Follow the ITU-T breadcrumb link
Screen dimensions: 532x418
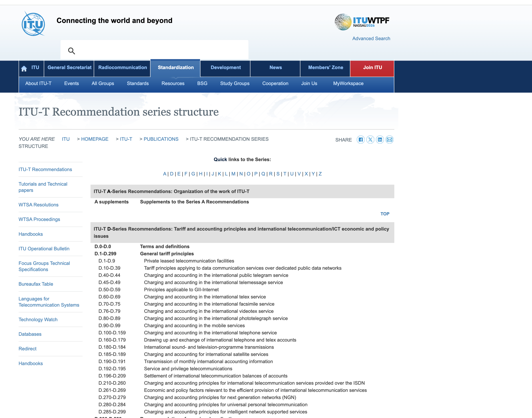tap(126, 139)
